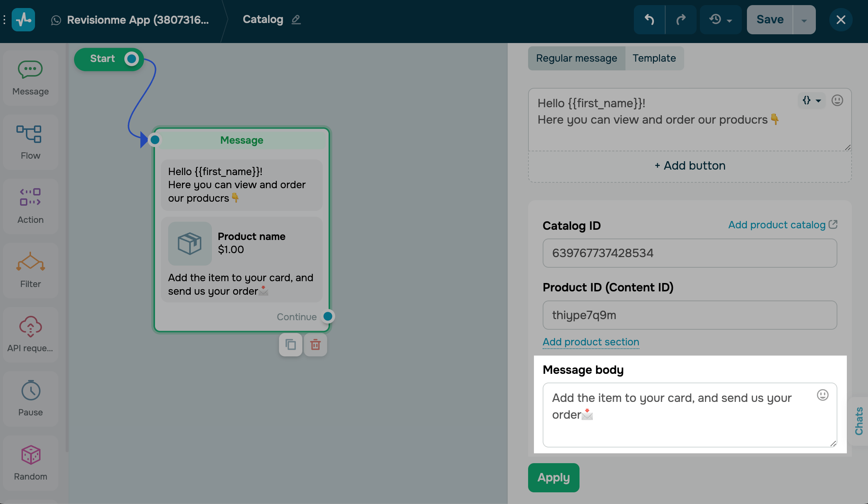This screenshot has width=868, height=504.
Task: Select the Message block icon in sidebar
Action: (30, 70)
